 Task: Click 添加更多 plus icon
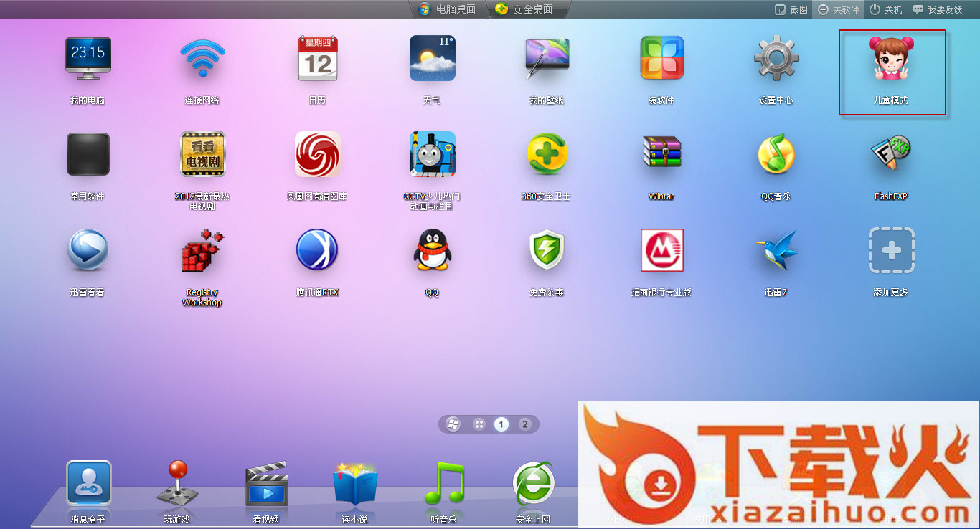pyautogui.click(x=891, y=250)
